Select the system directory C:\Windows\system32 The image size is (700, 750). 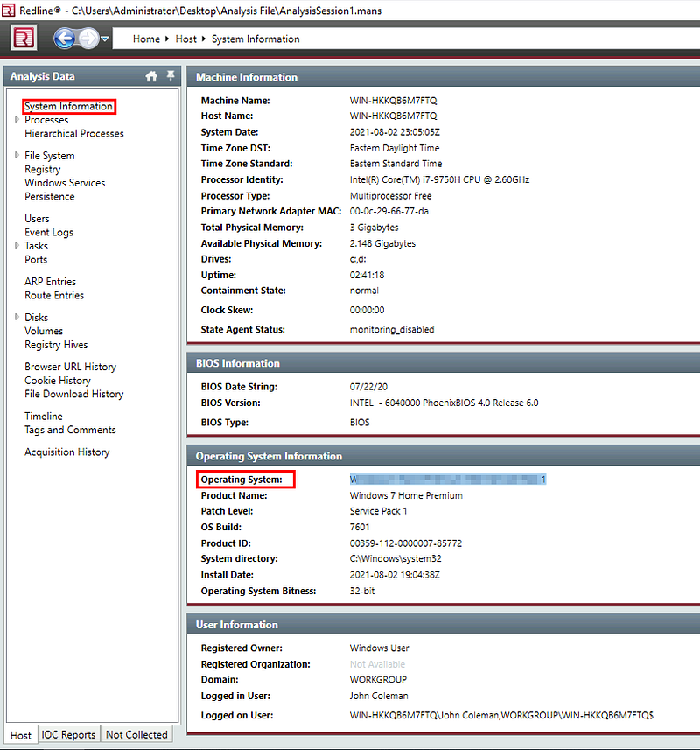[395, 558]
